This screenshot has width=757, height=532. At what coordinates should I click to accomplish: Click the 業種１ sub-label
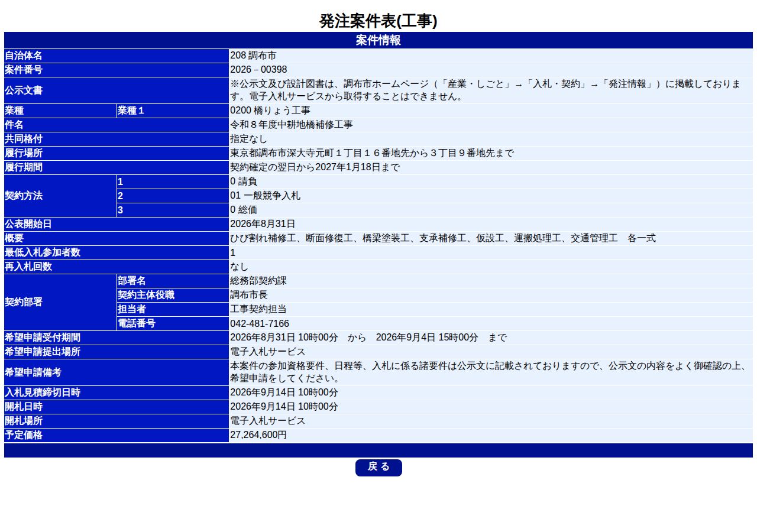(173, 111)
